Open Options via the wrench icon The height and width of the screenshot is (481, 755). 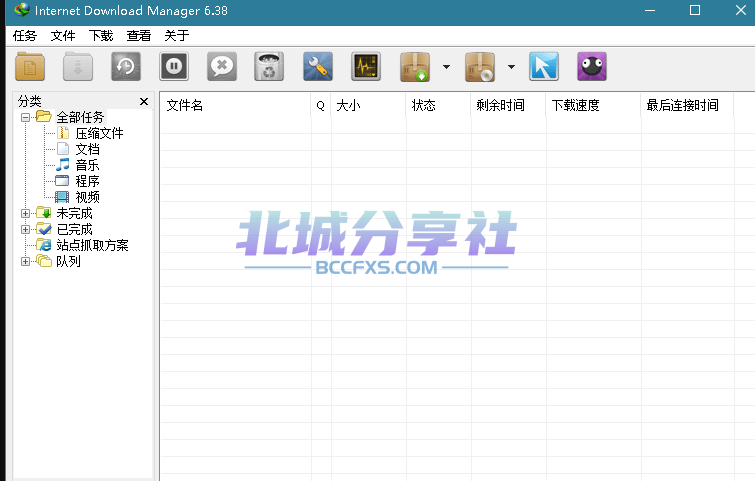click(317, 67)
